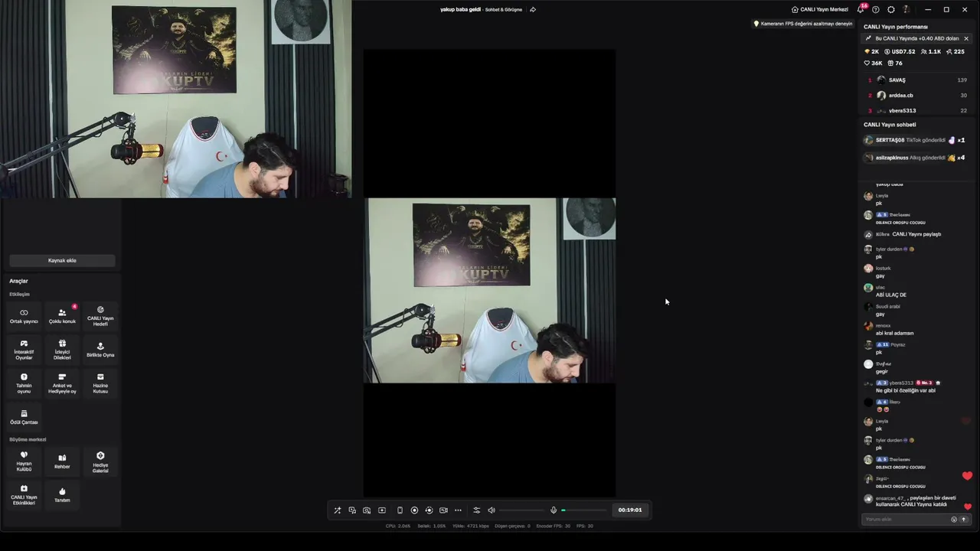Click the 00:19:01 live timer button
The image size is (980, 551).
(630, 510)
